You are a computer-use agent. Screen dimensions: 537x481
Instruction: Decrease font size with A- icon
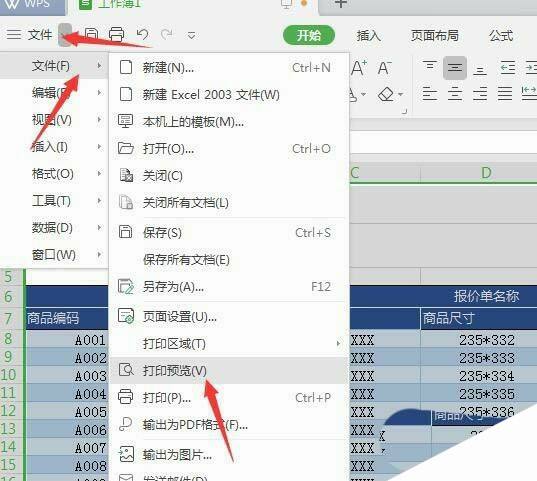pos(384,67)
